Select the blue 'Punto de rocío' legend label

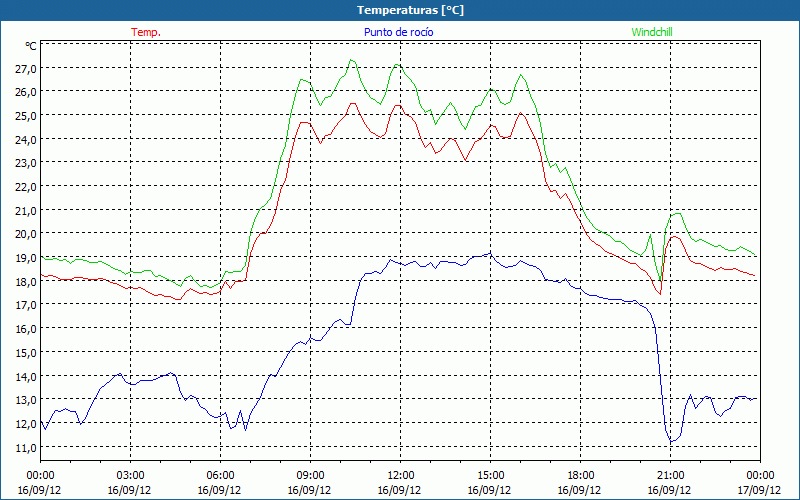click(x=399, y=32)
